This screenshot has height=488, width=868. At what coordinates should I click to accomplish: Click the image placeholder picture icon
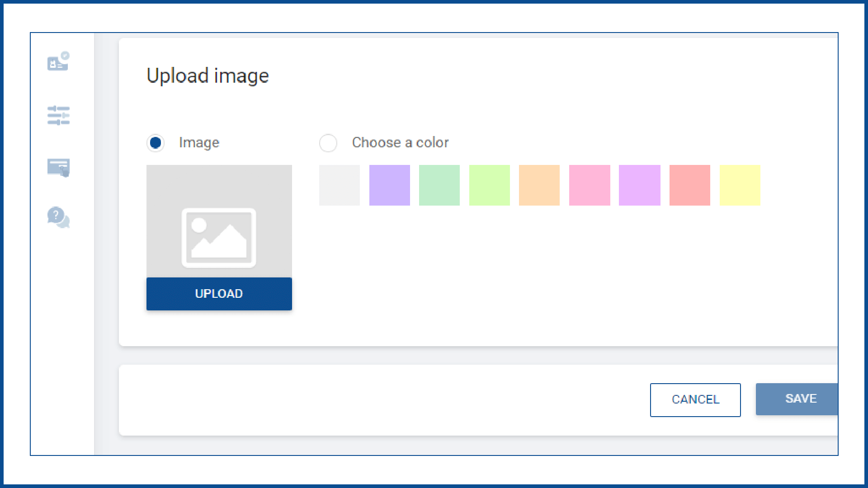[219, 238]
